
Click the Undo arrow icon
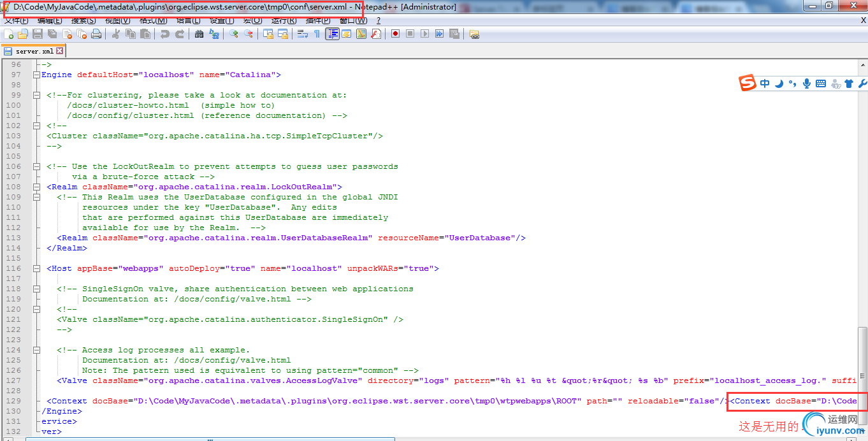pyautogui.click(x=164, y=34)
